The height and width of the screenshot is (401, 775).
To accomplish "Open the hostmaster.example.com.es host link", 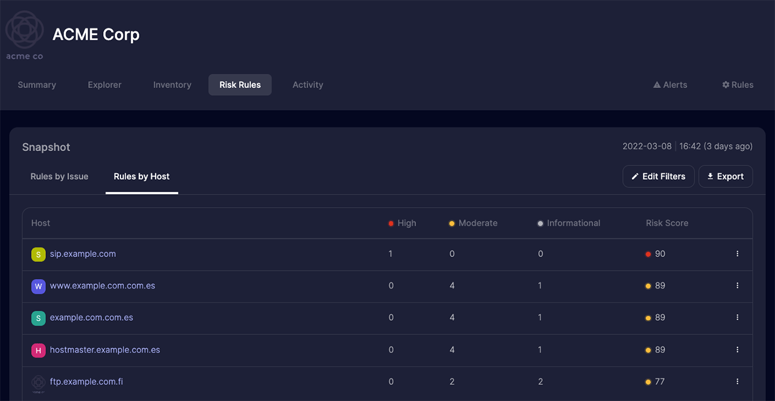I will pos(105,350).
